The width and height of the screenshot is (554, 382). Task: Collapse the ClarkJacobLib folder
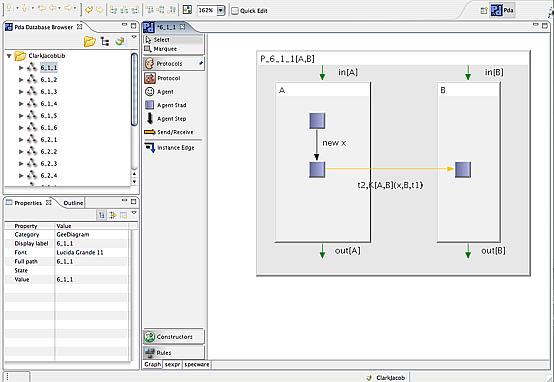click(9, 56)
